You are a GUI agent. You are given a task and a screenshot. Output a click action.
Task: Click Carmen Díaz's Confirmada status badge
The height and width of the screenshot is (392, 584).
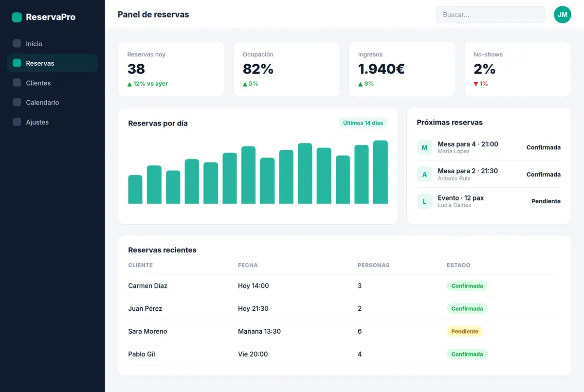467,285
